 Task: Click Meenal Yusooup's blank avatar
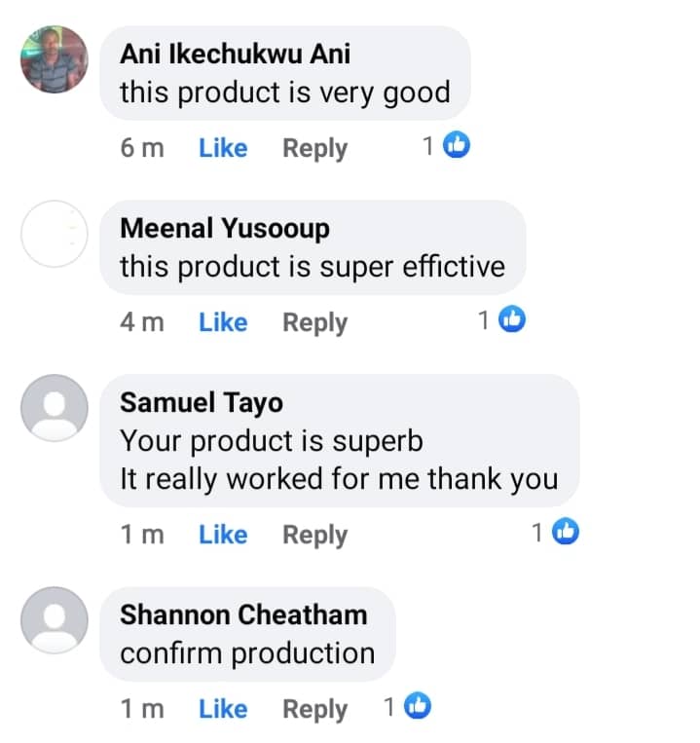point(55,234)
